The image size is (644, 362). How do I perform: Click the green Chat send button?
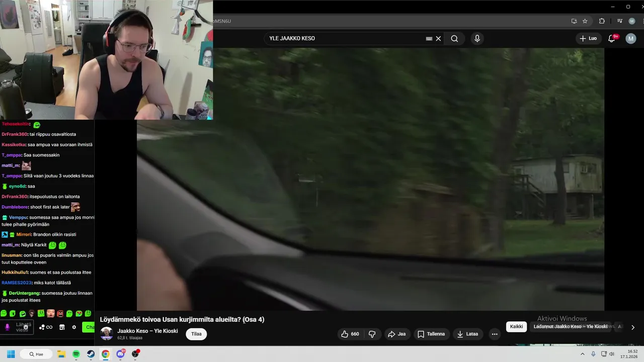89,327
